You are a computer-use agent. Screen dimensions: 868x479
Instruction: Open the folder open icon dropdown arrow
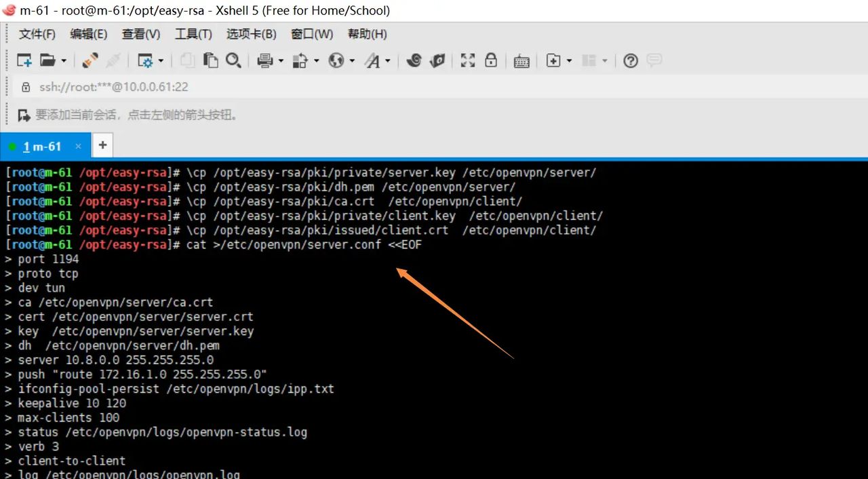tap(63, 60)
